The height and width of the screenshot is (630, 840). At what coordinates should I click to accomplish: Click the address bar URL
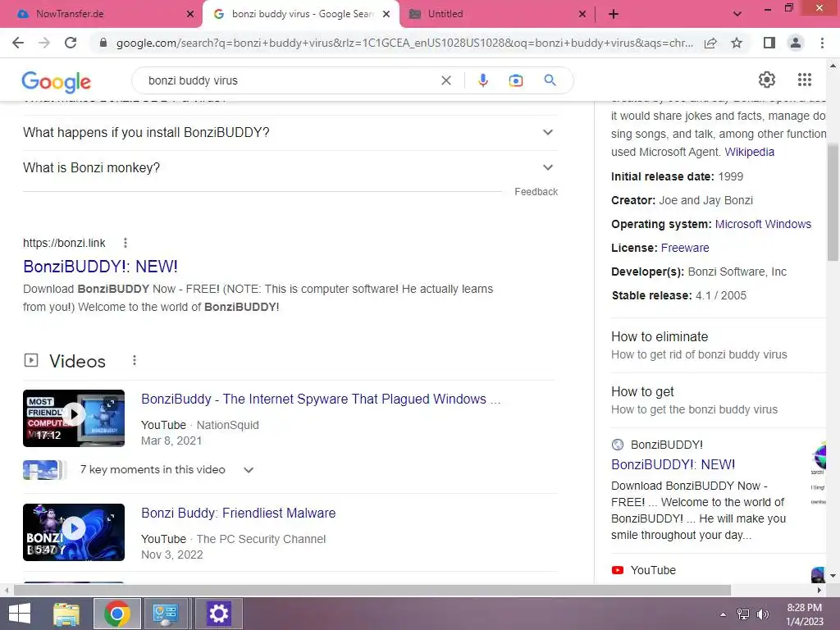tap(404, 43)
